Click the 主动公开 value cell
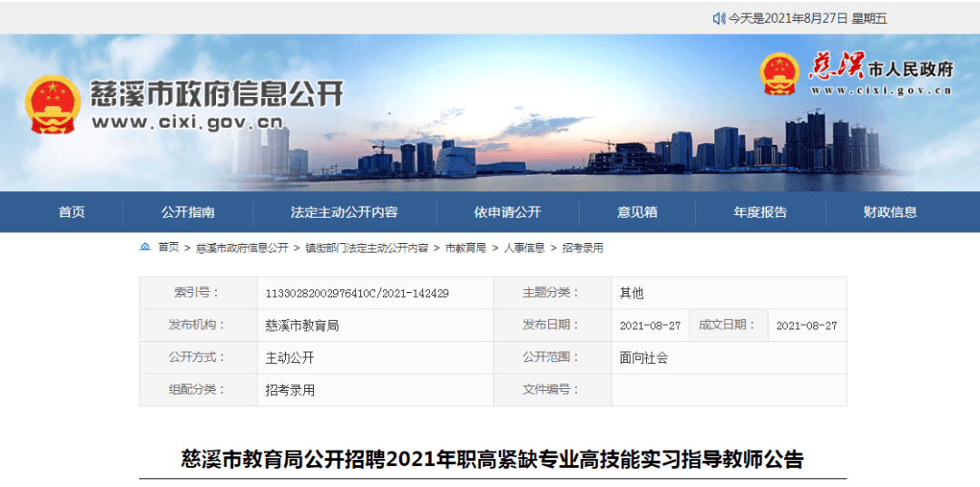 pyautogui.click(x=376, y=357)
